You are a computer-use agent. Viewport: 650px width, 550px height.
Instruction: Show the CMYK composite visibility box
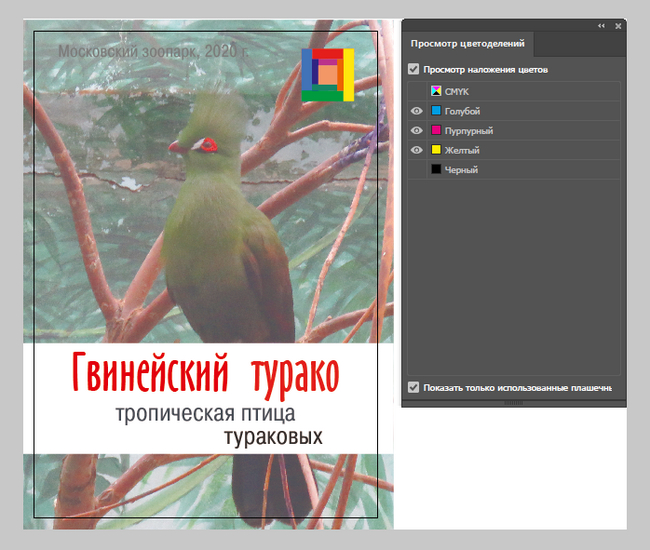pos(417,91)
